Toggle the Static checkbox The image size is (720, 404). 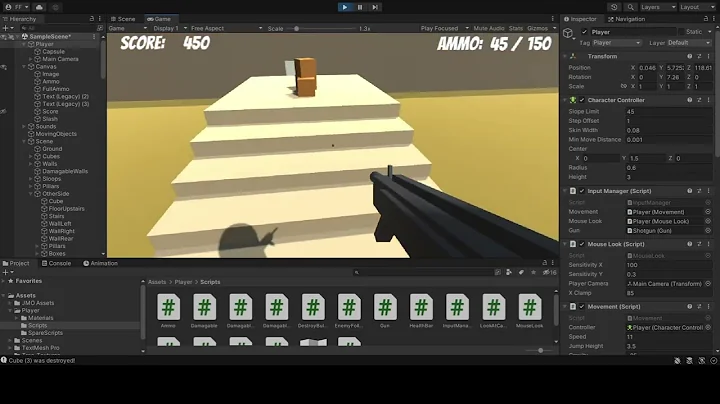[681, 32]
